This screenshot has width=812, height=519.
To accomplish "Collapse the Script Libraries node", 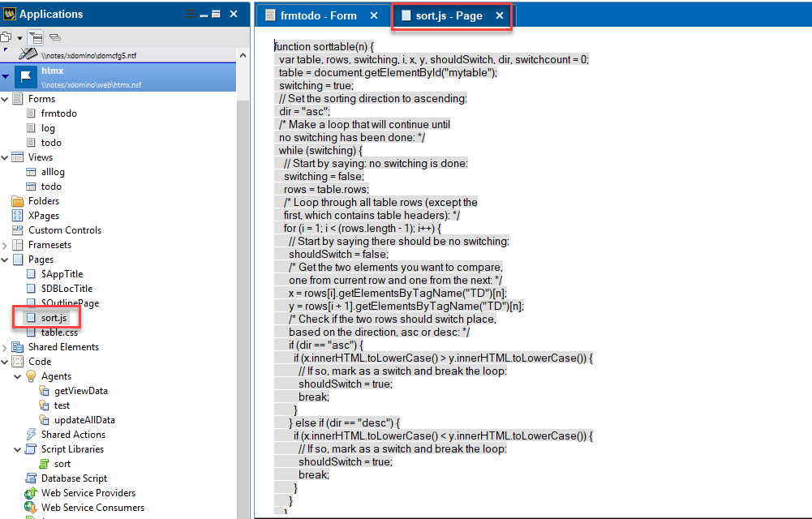I will coord(18,449).
